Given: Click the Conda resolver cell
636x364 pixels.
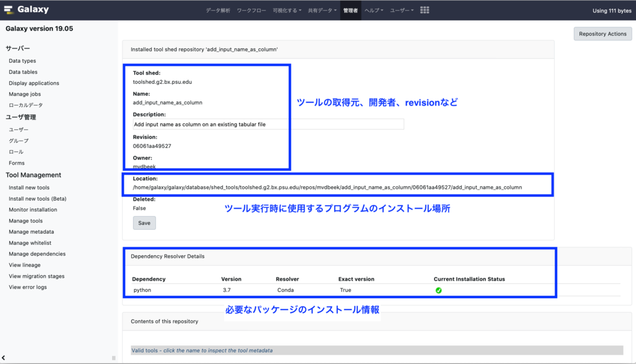Looking at the screenshot, I should (286, 290).
